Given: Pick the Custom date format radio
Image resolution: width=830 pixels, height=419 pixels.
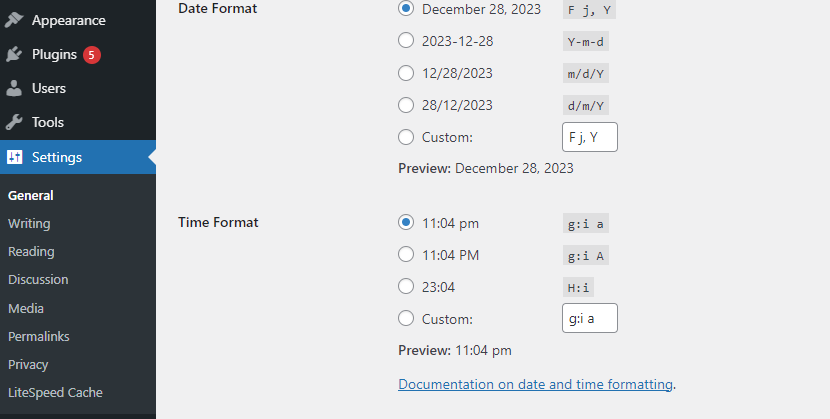Looking at the screenshot, I should click(406, 136).
